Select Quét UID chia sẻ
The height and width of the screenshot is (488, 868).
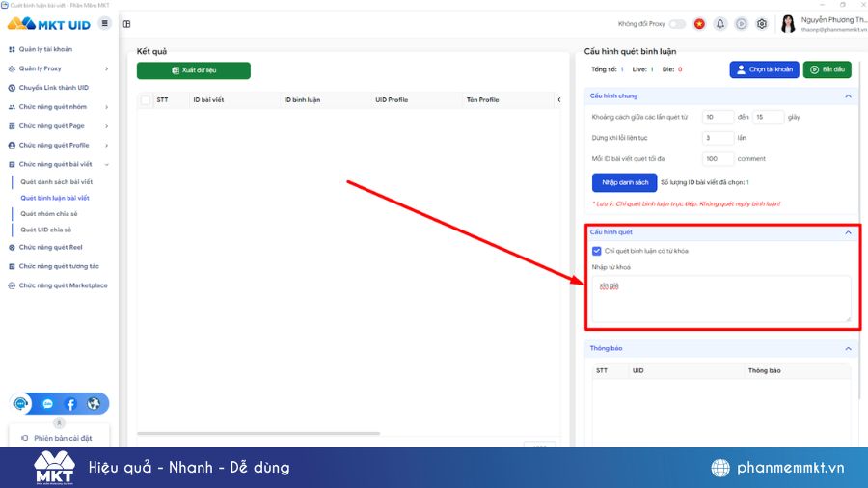[46, 230]
